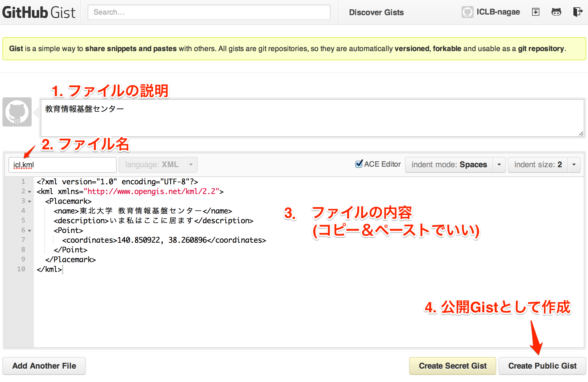
Task: Click the sign out icon
Action: coord(578,12)
